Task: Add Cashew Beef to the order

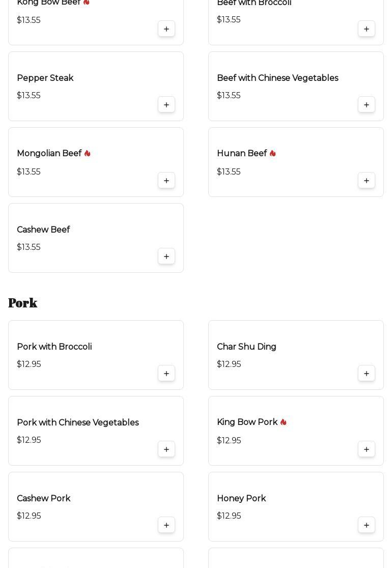Action: click(166, 257)
